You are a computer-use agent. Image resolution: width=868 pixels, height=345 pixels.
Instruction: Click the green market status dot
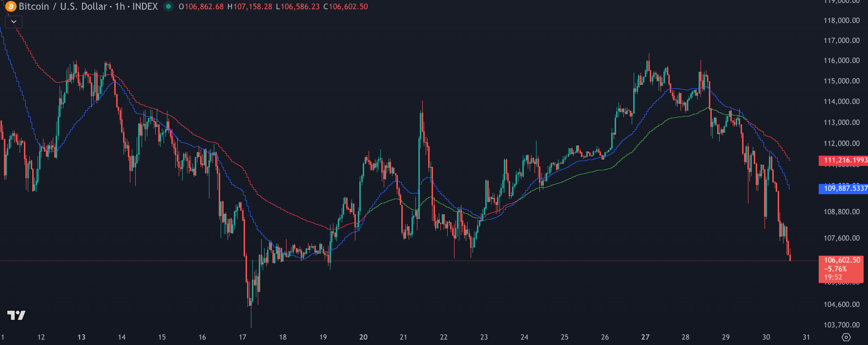168,6
